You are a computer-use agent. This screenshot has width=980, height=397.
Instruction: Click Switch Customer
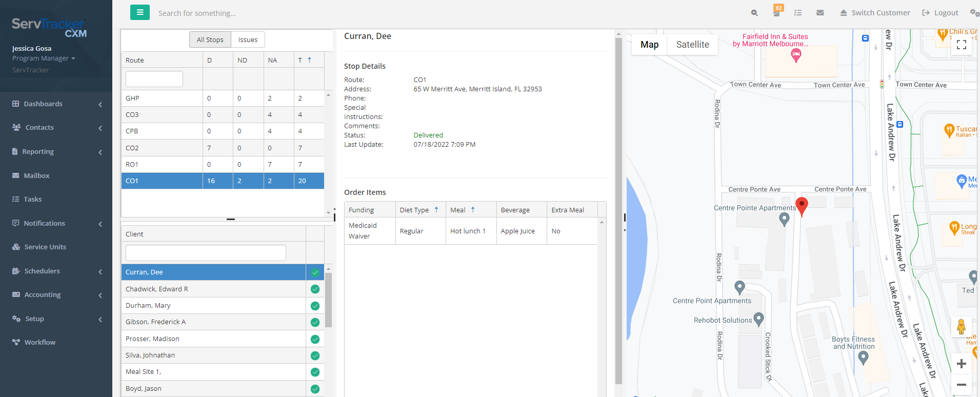[875, 13]
